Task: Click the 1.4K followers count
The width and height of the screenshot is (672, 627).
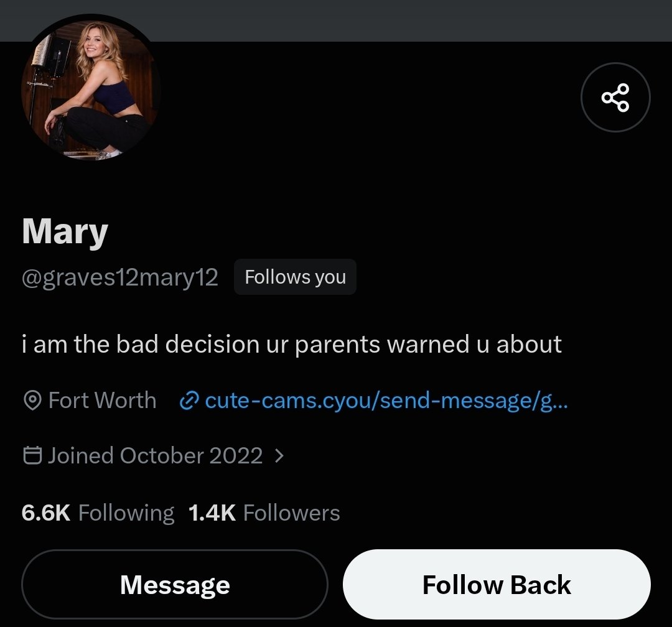Action: pyautogui.click(x=212, y=513)
